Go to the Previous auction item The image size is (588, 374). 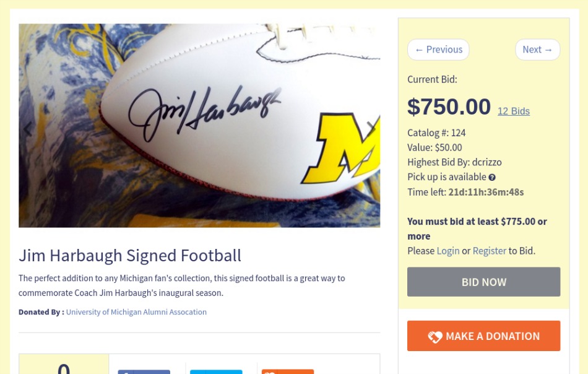click(438, 50)
